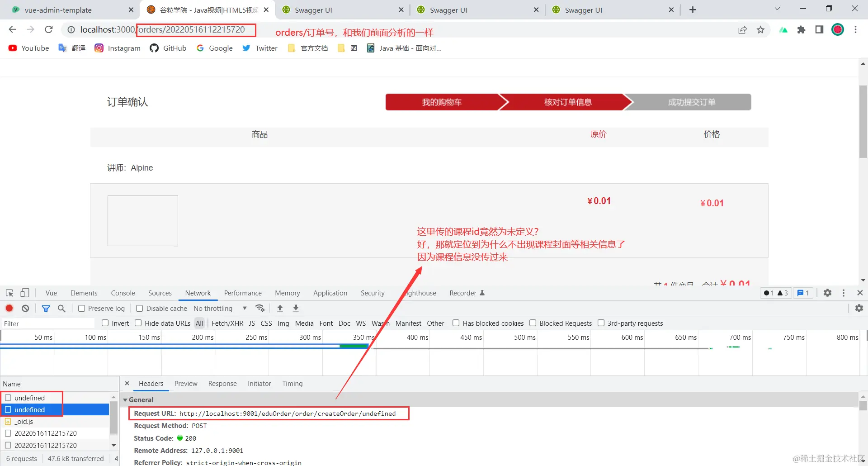
Task: Filter requests by JS type
Action: pyautogui.click(x=252, y=323)
